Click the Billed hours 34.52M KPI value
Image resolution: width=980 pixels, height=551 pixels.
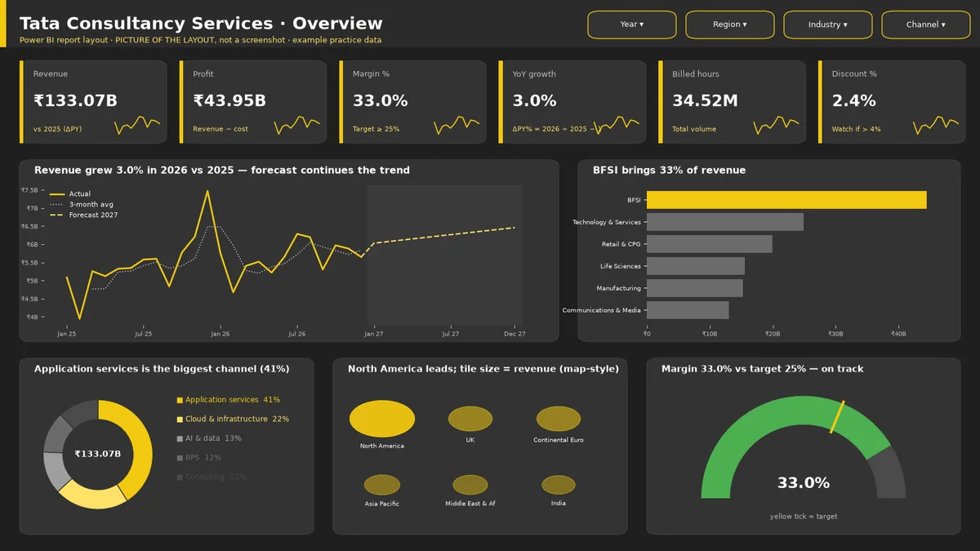[x=705, y=101]
